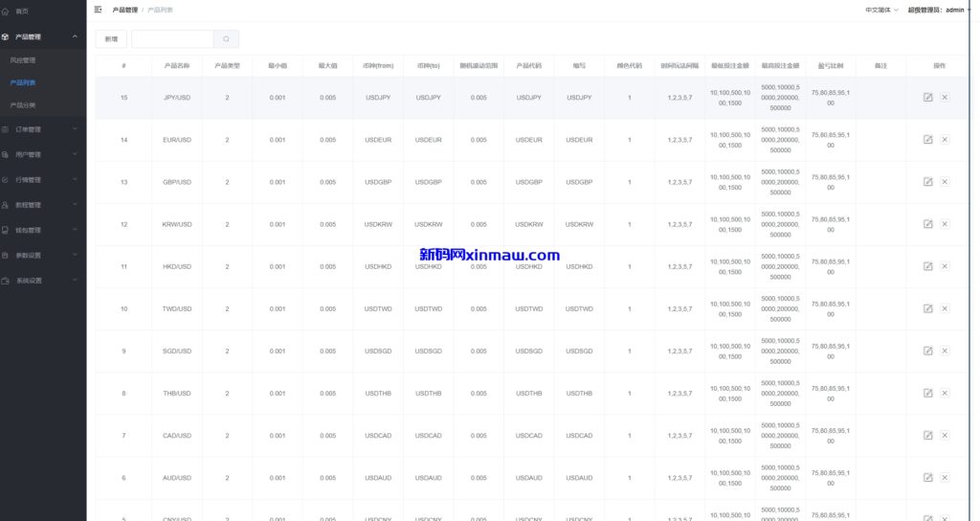
Task: Collapse the 产品管理 sidebar menu
Action: (43, 36)
